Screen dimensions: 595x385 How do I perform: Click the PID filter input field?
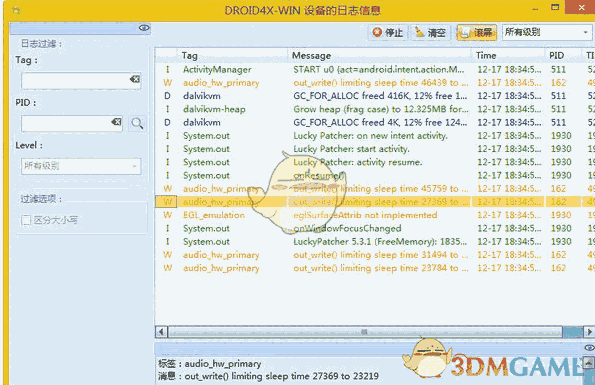(x=72, y=123)
